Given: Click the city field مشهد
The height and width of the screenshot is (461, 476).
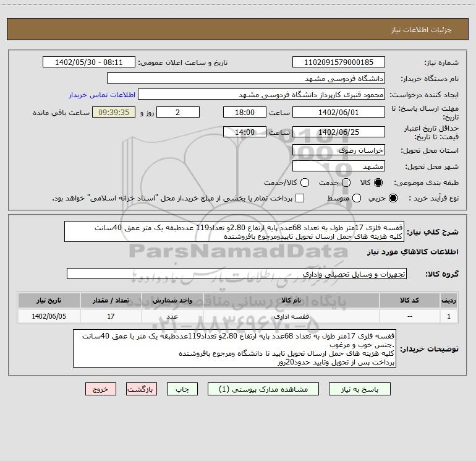Looking at the screenshot, I should pos(339,166).
